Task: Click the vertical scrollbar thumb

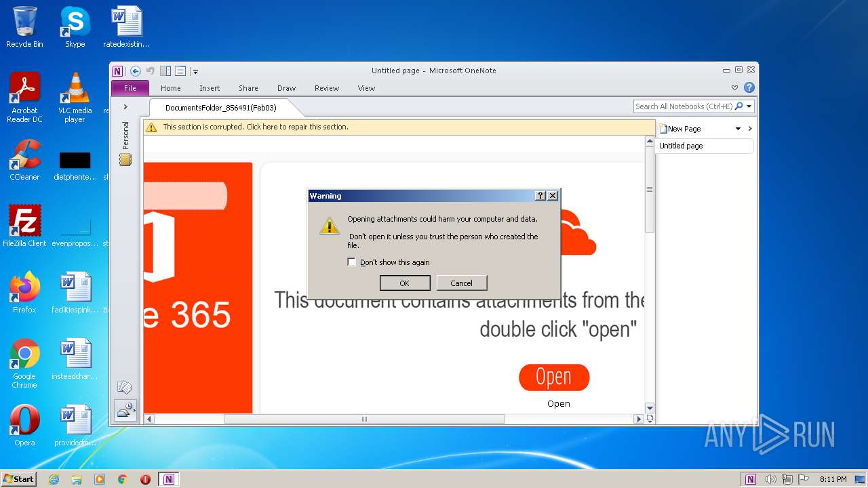Action: 650,190
